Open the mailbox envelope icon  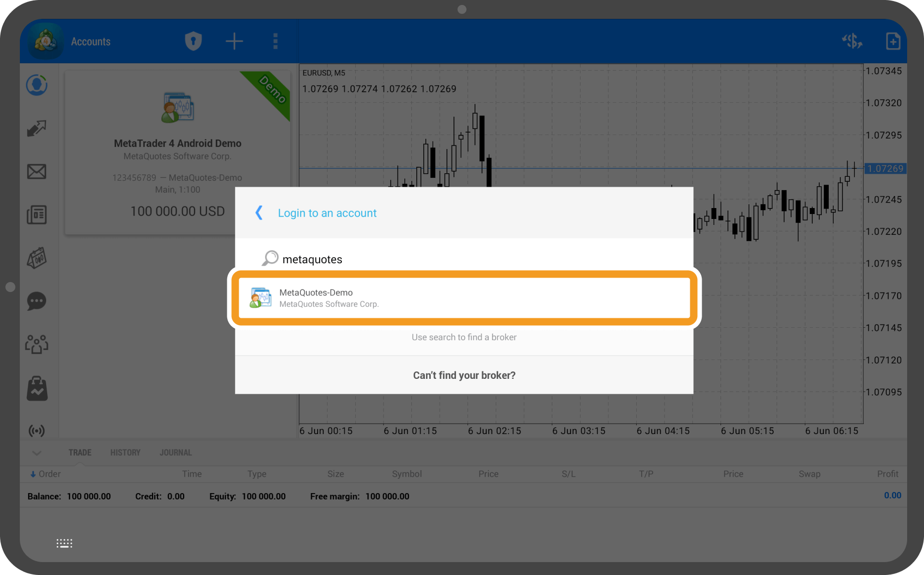(x=37, y=171)
